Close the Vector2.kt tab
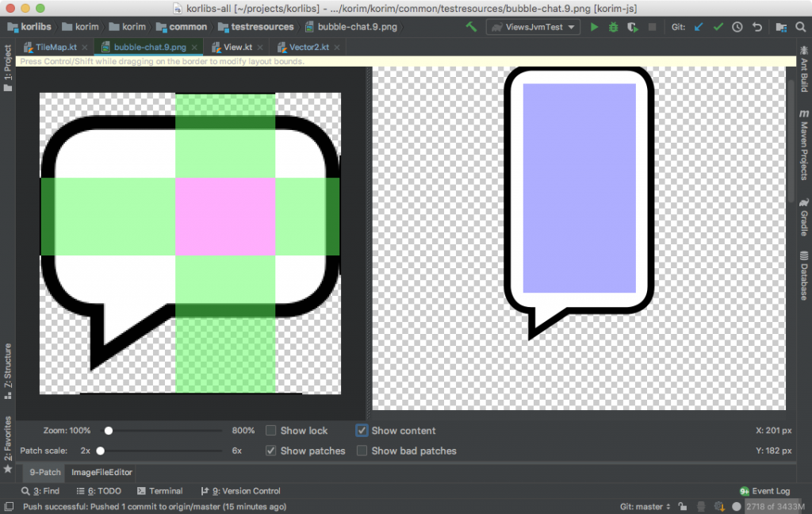Screen dimensions: 812x514 point(335,47)
